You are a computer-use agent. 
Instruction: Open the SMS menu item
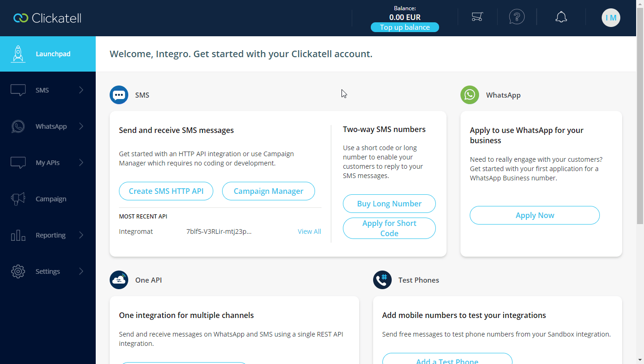48,90
